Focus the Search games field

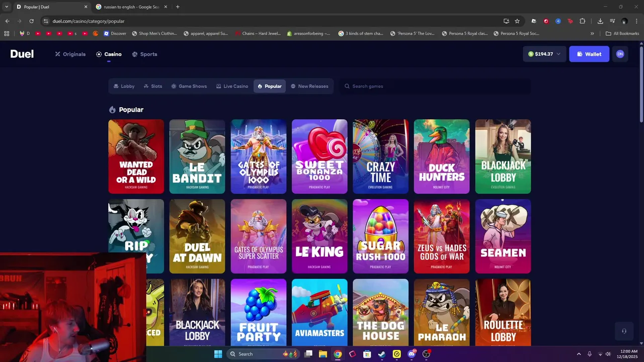[x=435, y=86]
